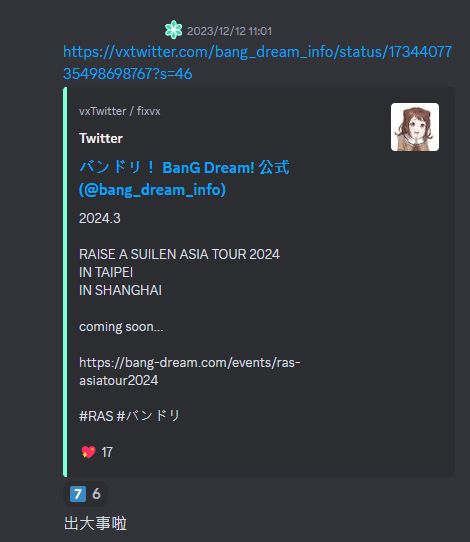Click the IN SHANGHAI text line
470x542 pixels.
point(120,290)
